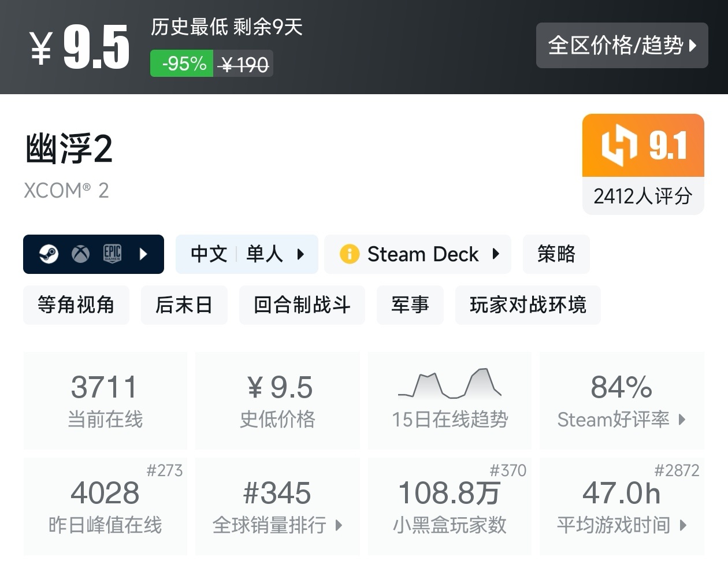The width and height of the screenshot is (728, 564).
Task: Open the 84% Steam好评率 details
Action: (622, 400)
